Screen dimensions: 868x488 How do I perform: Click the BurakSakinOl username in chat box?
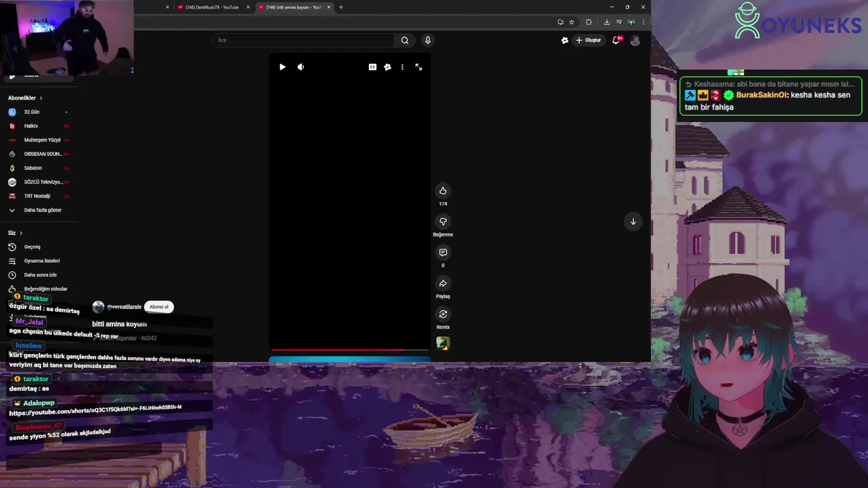click(x=762, y=95)
